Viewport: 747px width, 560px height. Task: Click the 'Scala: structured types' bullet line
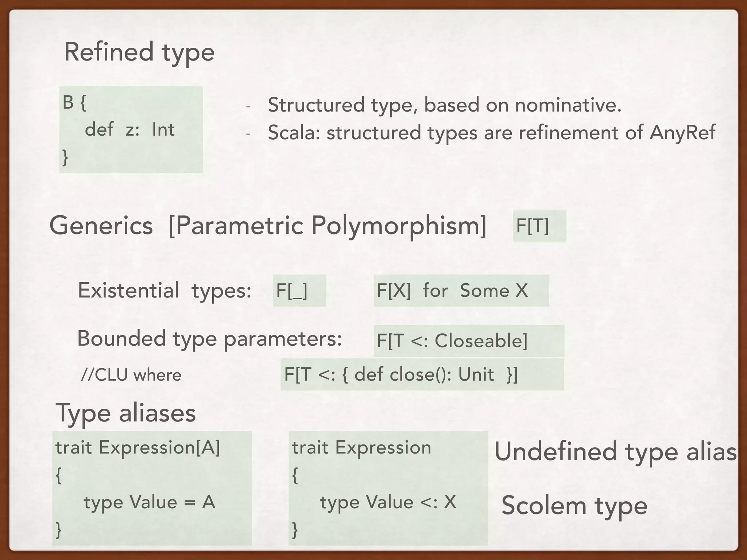click(x=491, y=132)
